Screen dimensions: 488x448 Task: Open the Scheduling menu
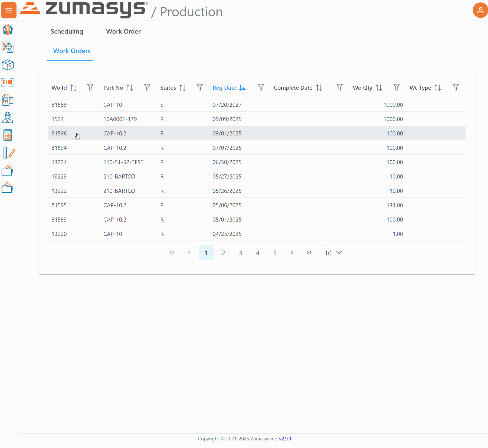(x=67, y=31)
